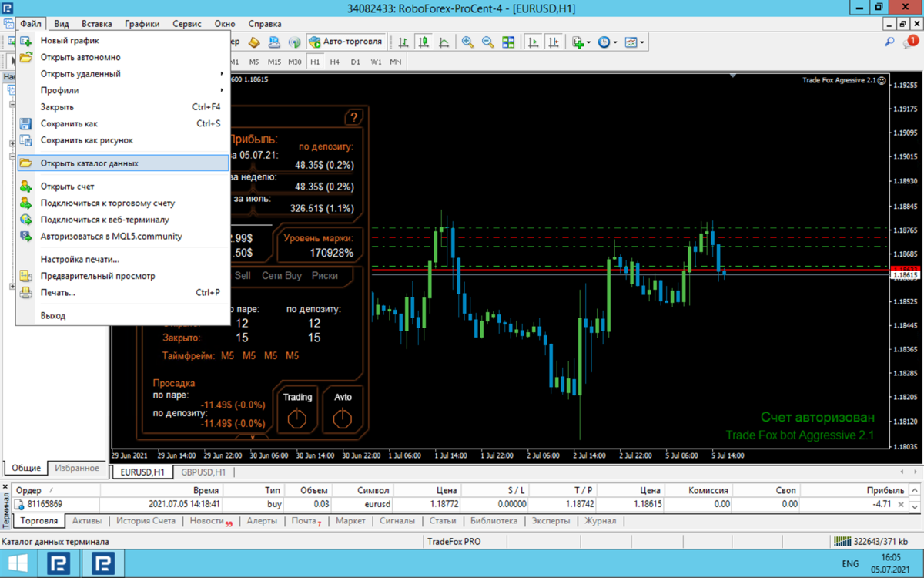Click the application icon left of Файл menu
Viewport: 924px width, 578px height.
pos(7,24)
